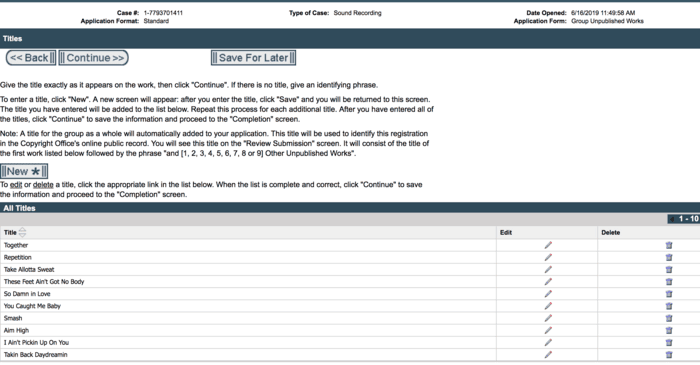This screenshot has width=700, height=365.
Task: Delete the title "Together" using trash icon
Action: tap(669, 245)
